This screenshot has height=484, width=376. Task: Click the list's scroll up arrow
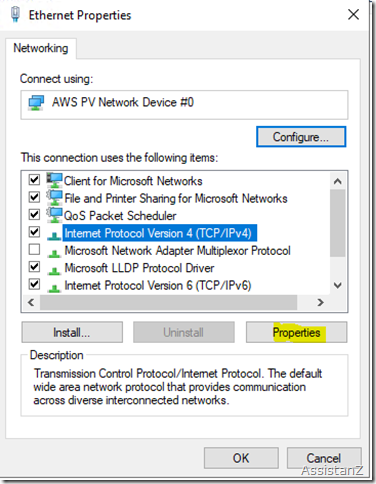[338, 181]
